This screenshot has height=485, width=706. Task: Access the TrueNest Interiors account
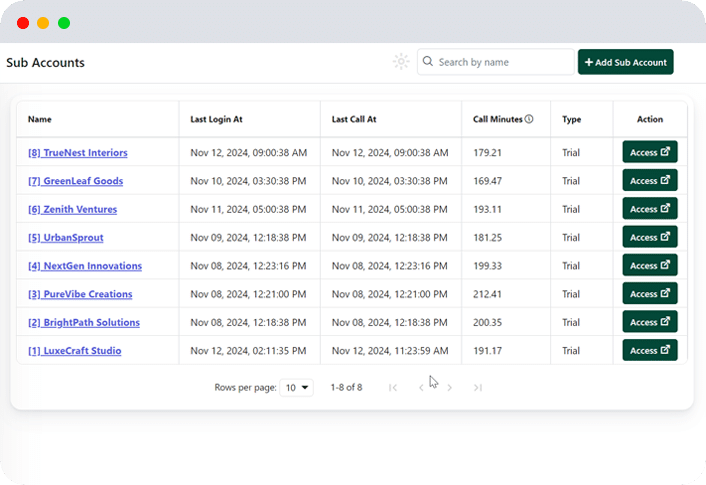tap(650, 152)
